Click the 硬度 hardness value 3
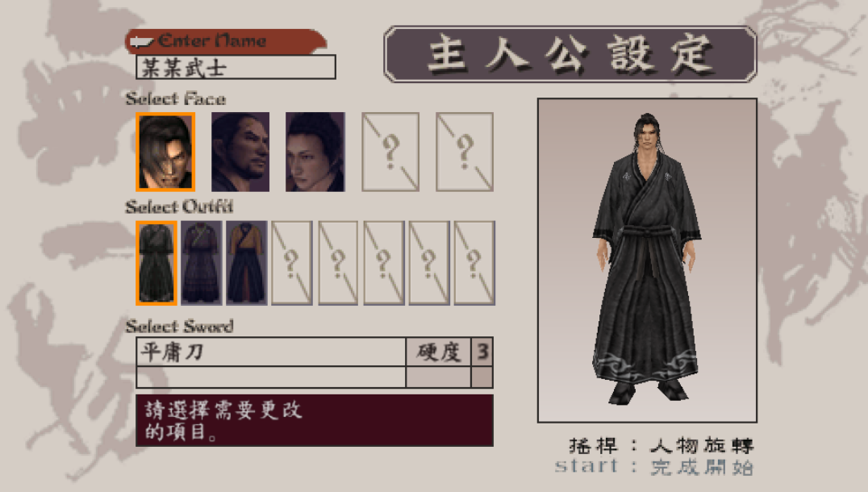The width and height of the screenshot is (868, 492). [482, 352]
